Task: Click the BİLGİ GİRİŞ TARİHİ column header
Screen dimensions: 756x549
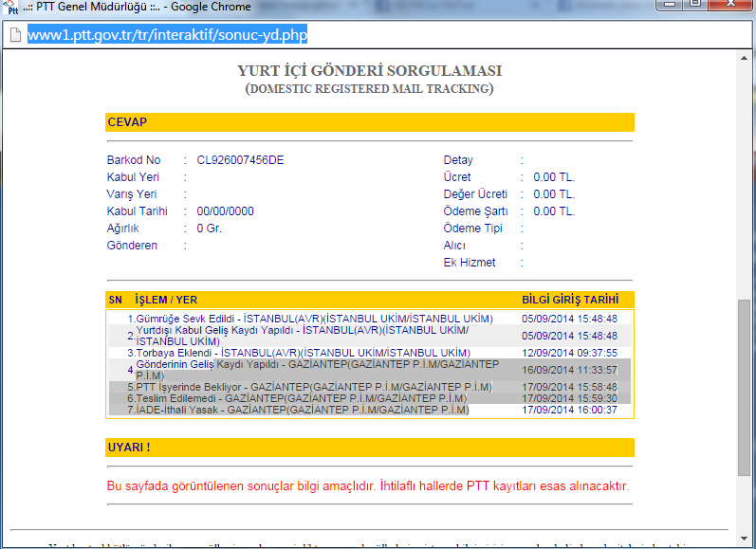Action: tap(570, 300)
